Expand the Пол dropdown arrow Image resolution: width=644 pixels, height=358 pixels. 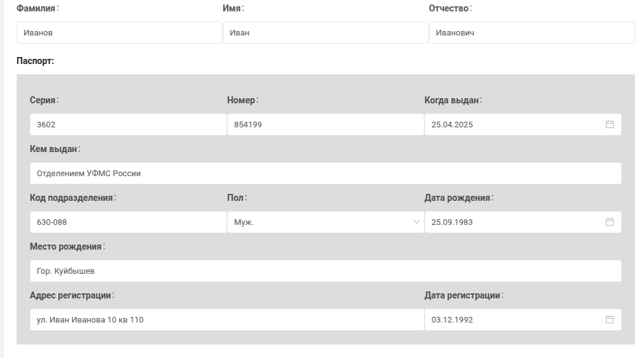416,222
